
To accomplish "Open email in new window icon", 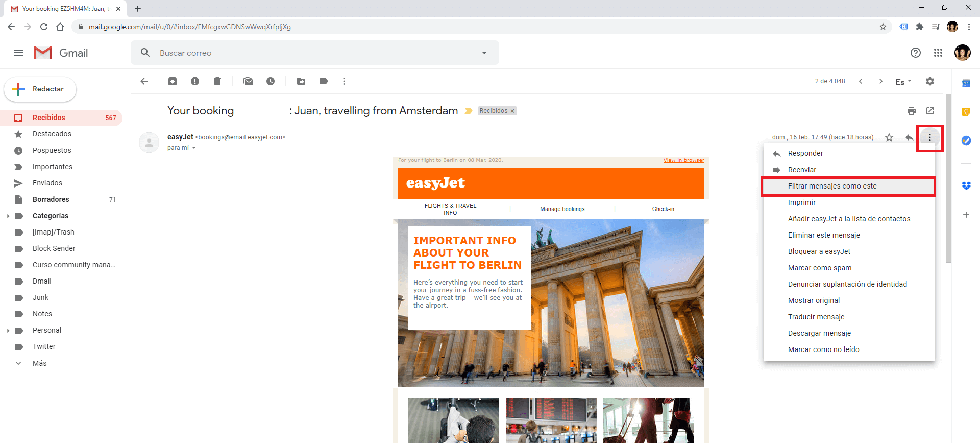I will (930, 111).
